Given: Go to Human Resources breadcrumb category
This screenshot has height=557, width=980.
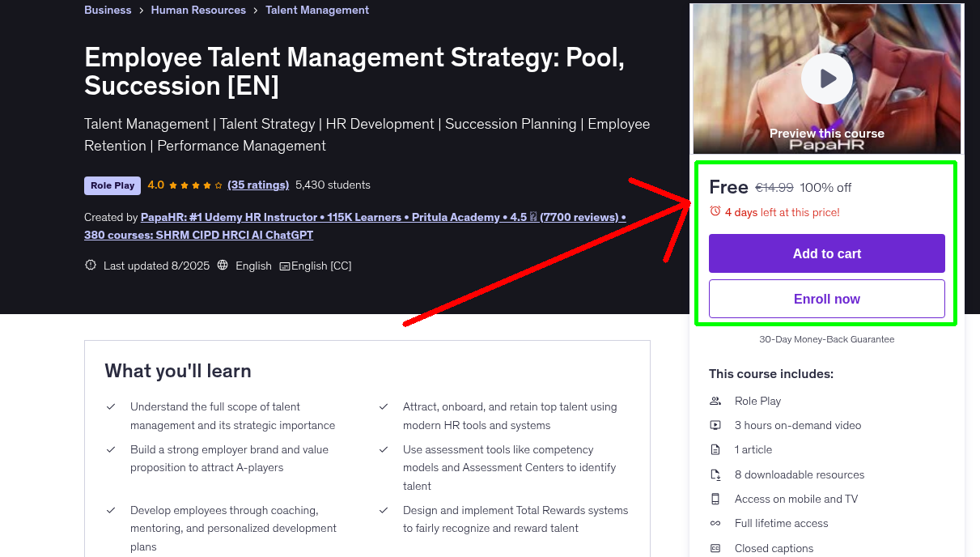Looking at the screenshot, I should (198, 11).
